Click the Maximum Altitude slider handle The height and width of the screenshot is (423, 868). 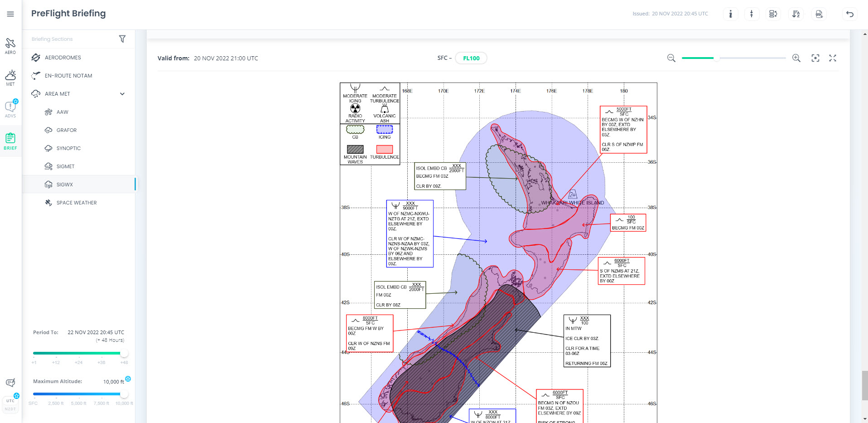click(124, 394)
